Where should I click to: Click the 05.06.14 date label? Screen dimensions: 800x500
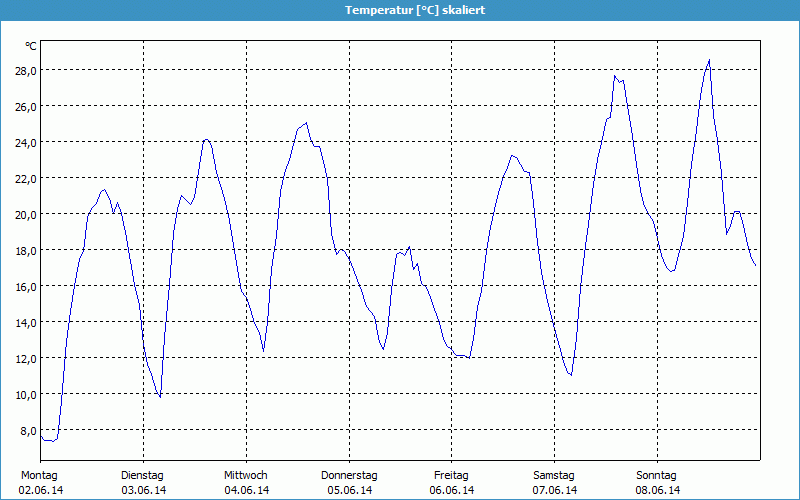tap(349, 490)
